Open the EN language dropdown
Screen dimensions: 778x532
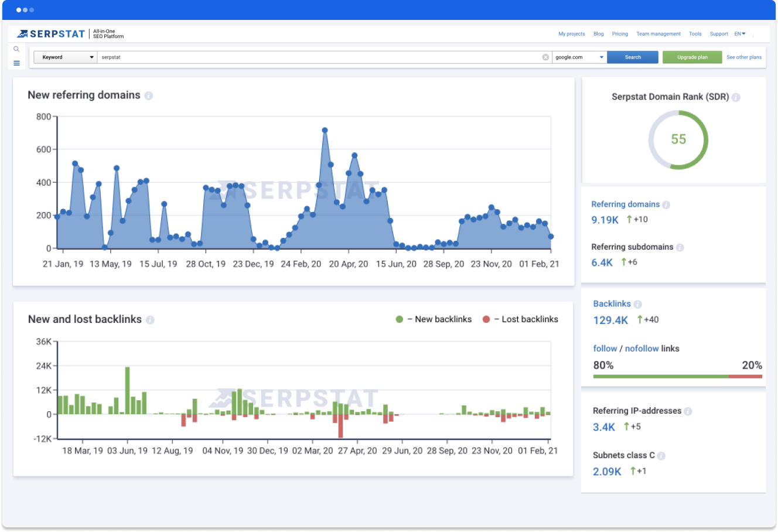[x=740, y=34]
